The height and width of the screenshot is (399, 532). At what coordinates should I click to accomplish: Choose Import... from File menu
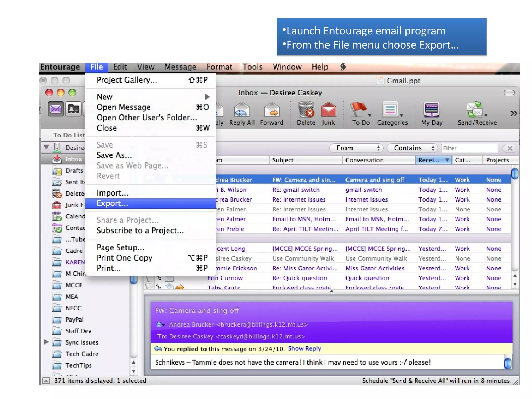(x=150, y=193)
